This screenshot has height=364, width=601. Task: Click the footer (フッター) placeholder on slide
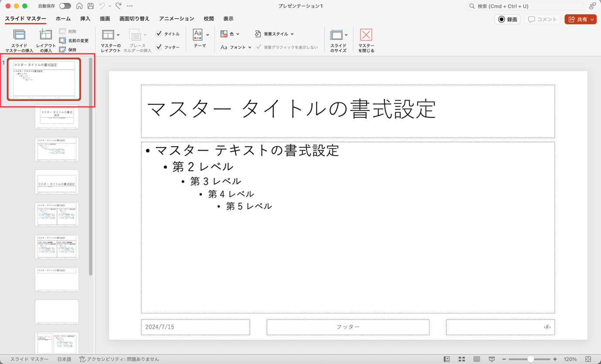(x=348, y=327)
